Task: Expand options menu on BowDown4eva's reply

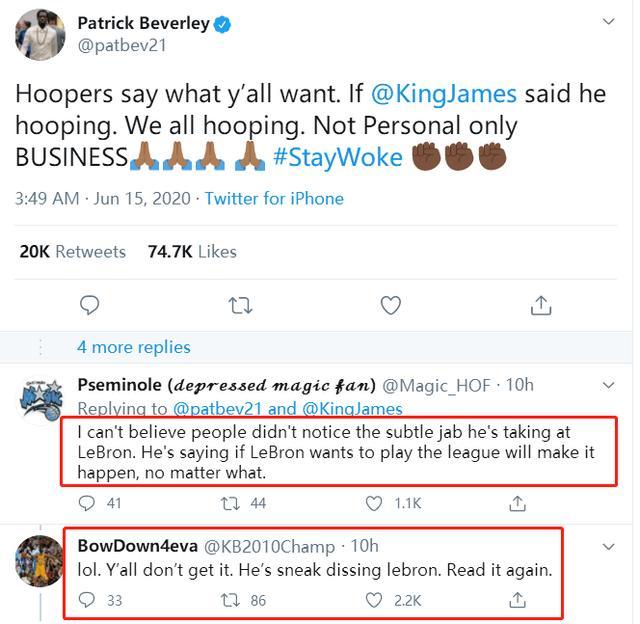Action: coord(609,547)
